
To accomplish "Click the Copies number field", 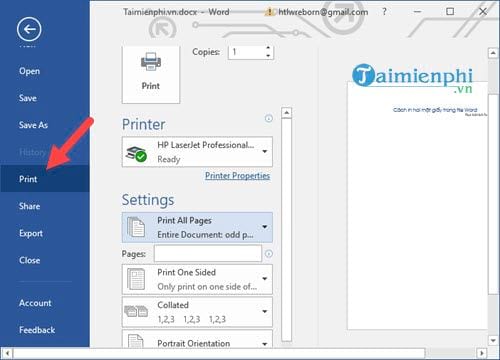I will pos(247,52).
